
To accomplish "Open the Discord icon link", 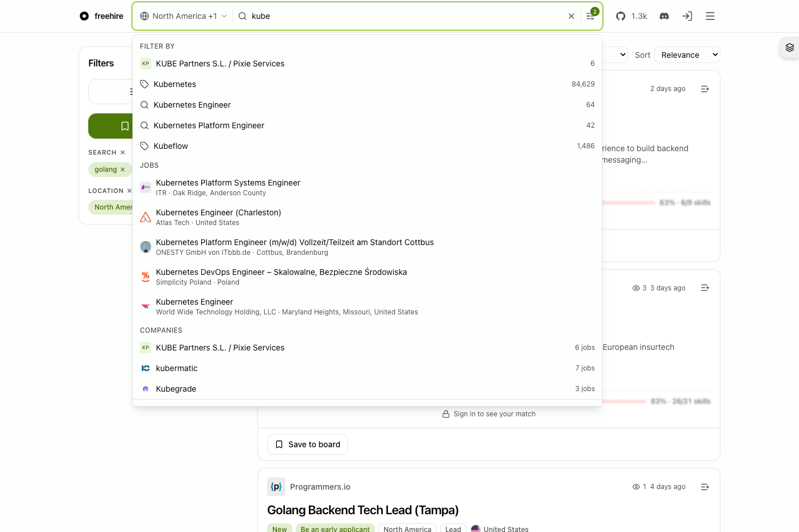I will (x=664, y=16).
